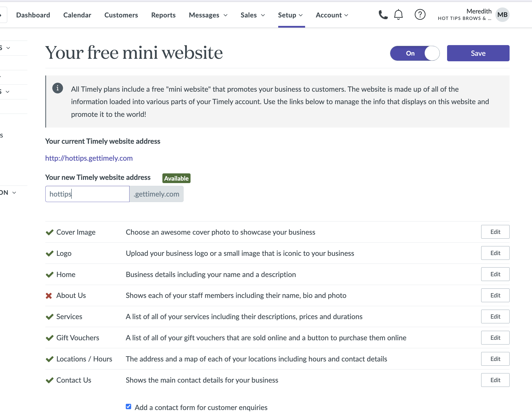
Task: Open the Reports page
Action: tap(163, 15)
